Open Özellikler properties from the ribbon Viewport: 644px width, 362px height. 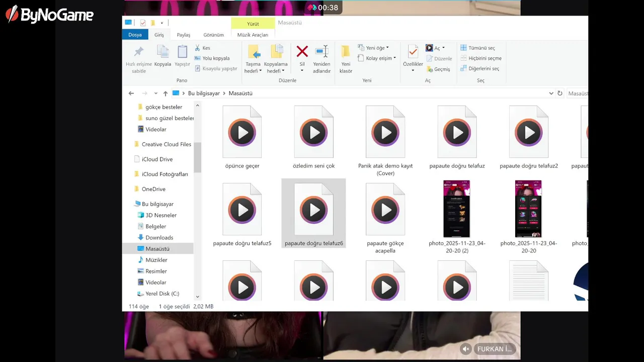point(413,59)
